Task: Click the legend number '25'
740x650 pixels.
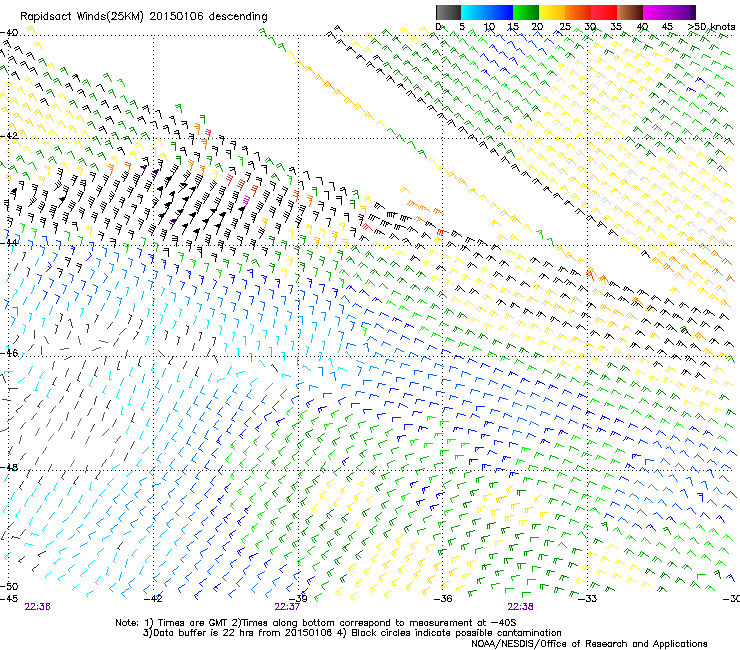Action: click(564, 27)
